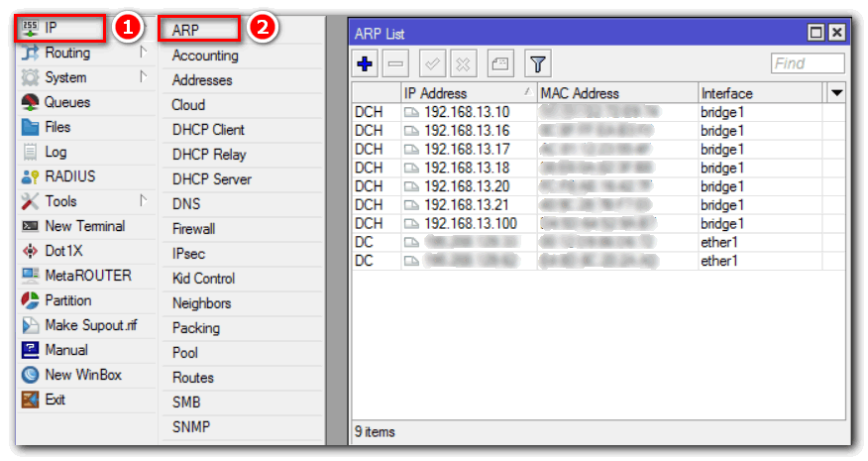Click the IP menu icon

pos(30,28)
